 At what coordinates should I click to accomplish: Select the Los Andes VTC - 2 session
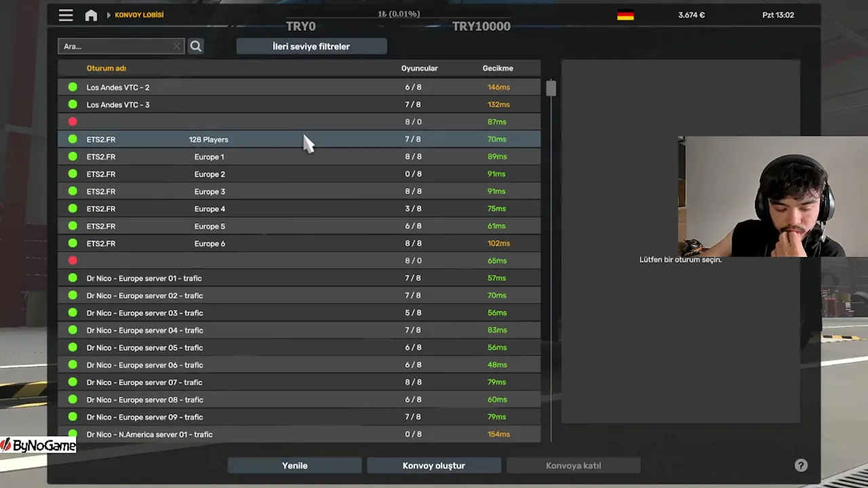pyautogui.click(x=299, y=87)
